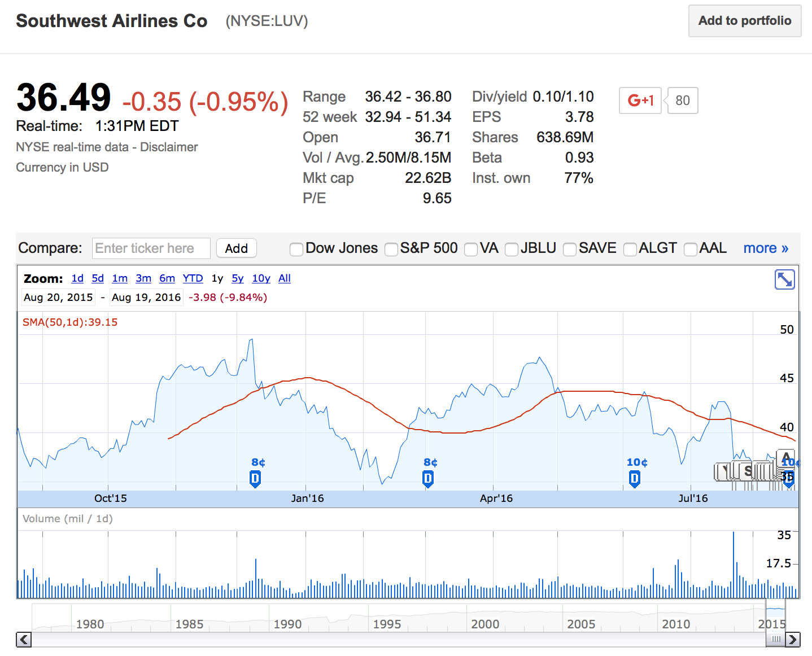Choose the 6m zoom range
812x656 pixels.
[167, 278]
